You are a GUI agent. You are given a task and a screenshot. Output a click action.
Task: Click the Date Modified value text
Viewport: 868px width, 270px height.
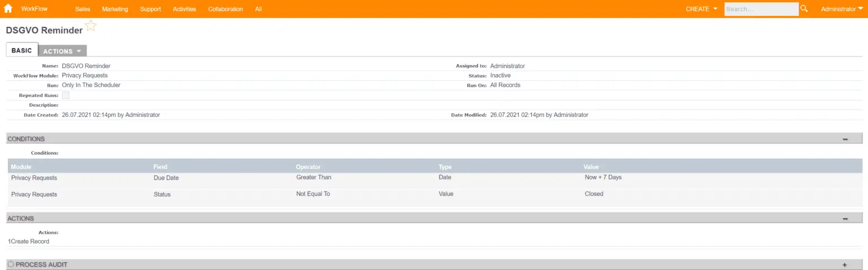(x=539, y=115)
